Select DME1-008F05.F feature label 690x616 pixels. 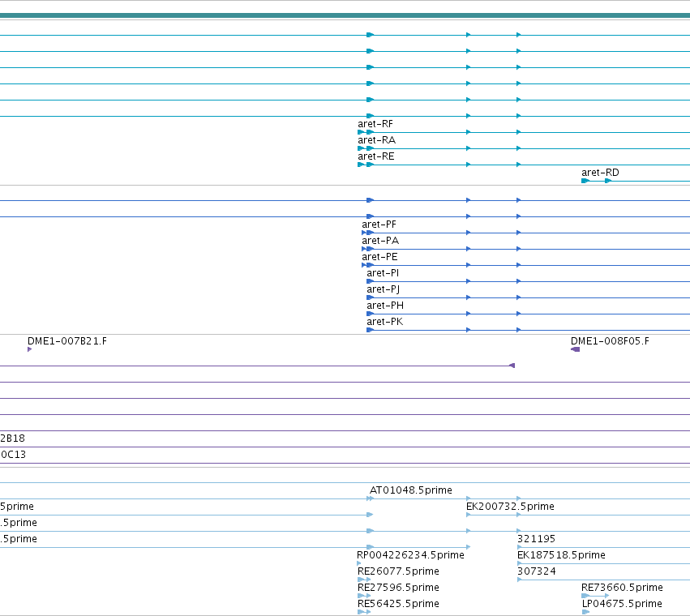pyautogui.click(x=610, y=341)
